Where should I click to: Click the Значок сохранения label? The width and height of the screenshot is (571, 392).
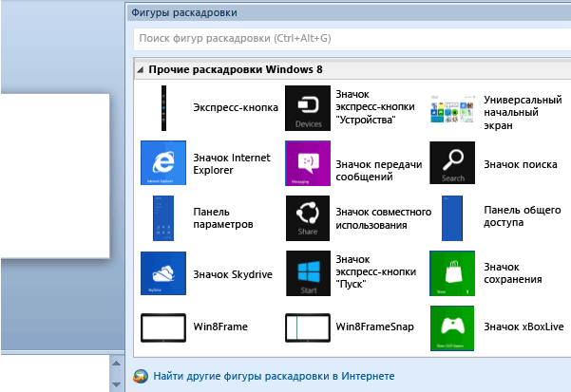click(513, 273)
